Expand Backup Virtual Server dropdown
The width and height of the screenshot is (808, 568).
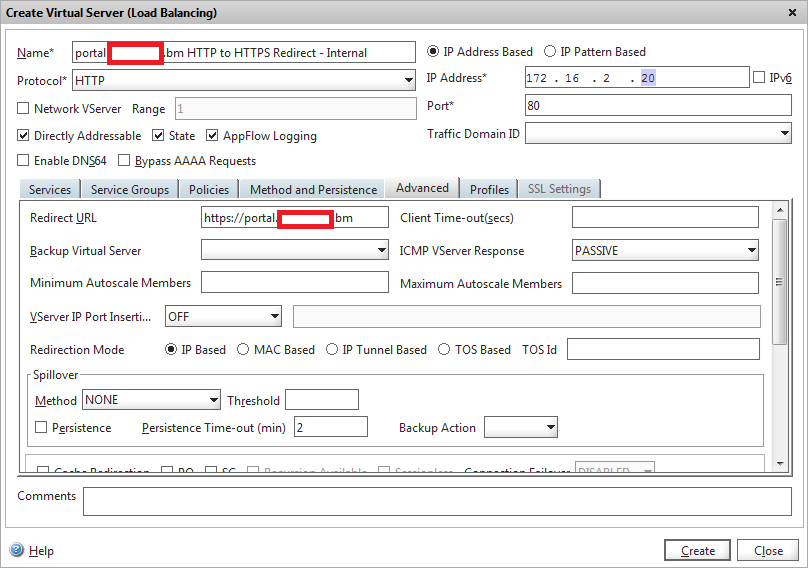point(295,250)
